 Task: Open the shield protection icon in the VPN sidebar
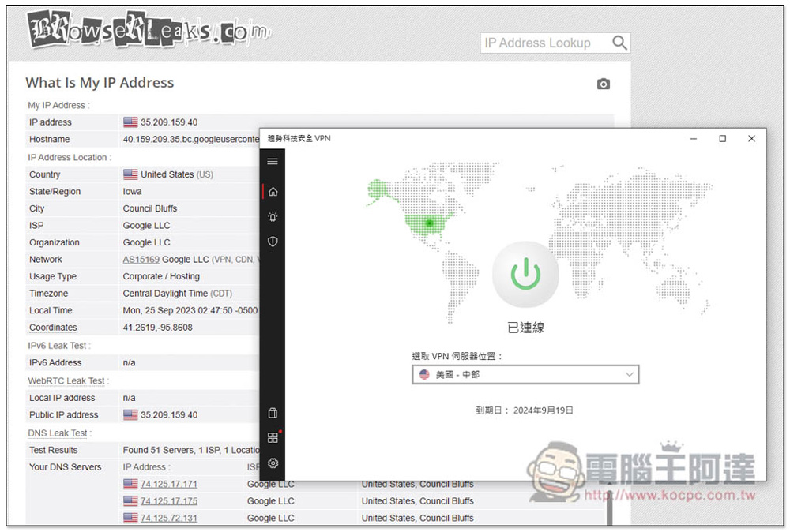273,242
